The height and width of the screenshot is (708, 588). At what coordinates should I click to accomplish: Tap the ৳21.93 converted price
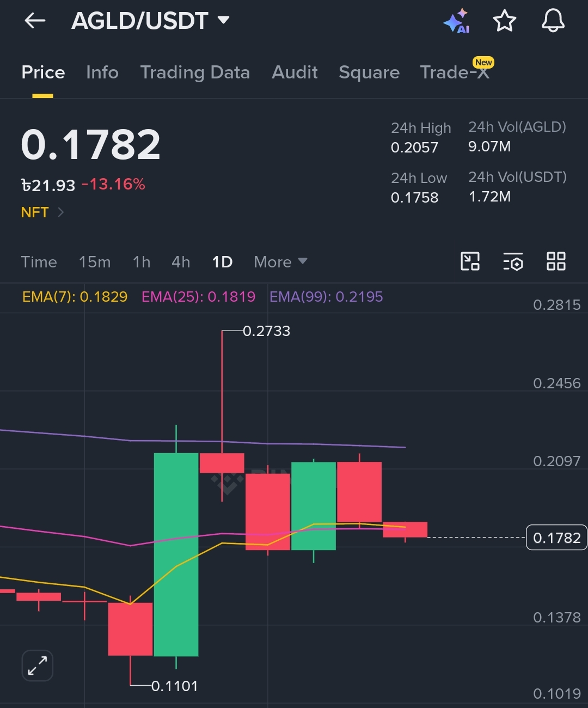(48, 185)
